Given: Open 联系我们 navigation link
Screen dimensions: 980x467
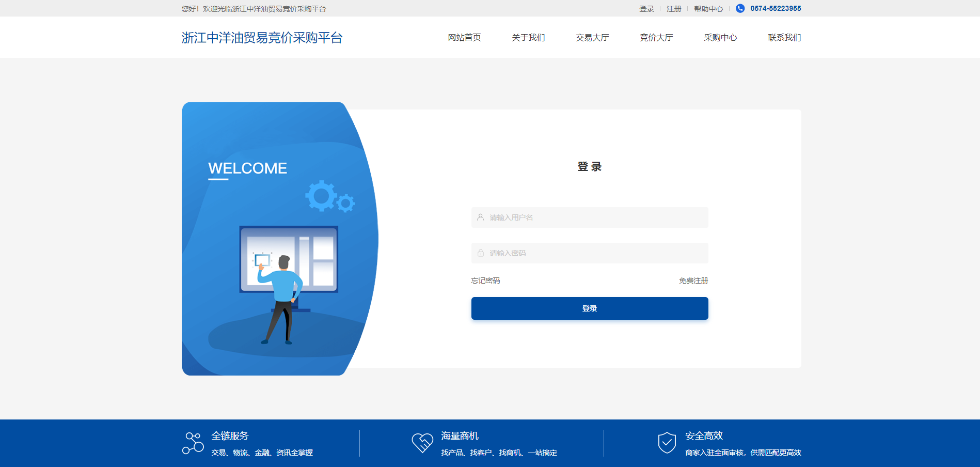Looking at the screenshot, I should click(x=784, y=37).
